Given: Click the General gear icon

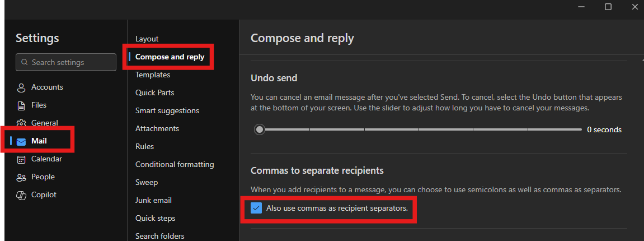Looking at the screenshot, I should 21,123.
